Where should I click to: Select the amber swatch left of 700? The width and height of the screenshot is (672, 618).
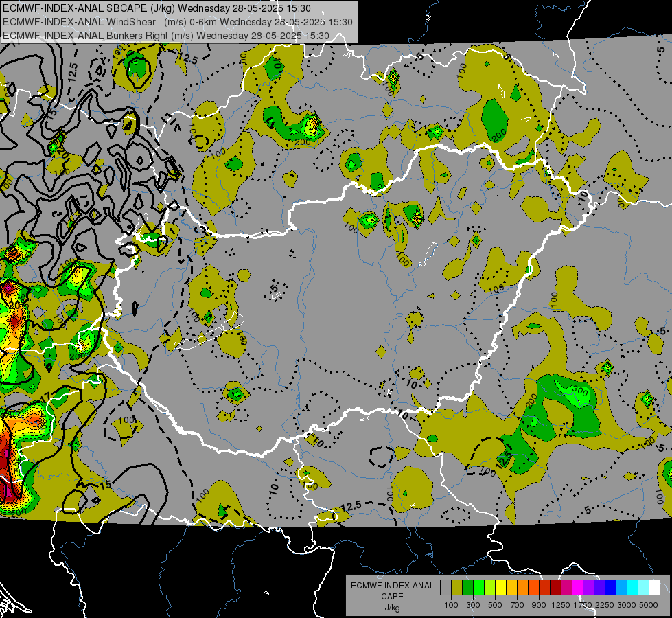[511, 587]
